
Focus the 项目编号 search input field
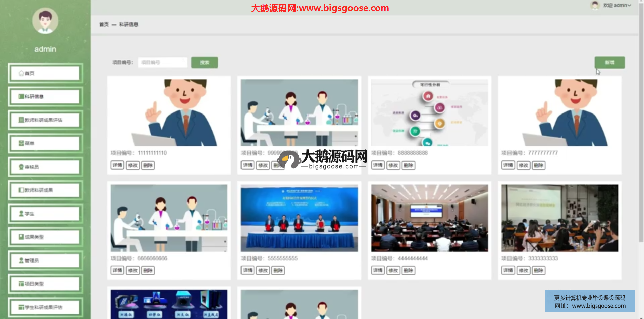coord(163,62)
